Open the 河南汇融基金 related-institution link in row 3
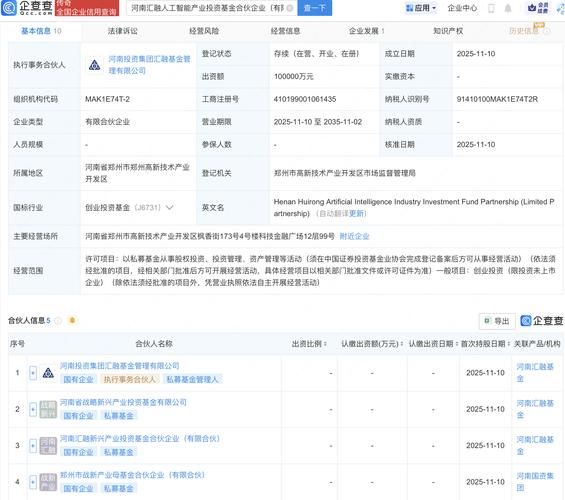 (535, 446)
